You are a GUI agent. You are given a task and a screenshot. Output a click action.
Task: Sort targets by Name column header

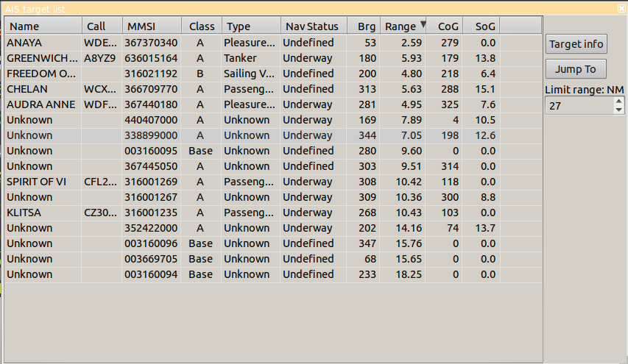[x=43, y=26]
